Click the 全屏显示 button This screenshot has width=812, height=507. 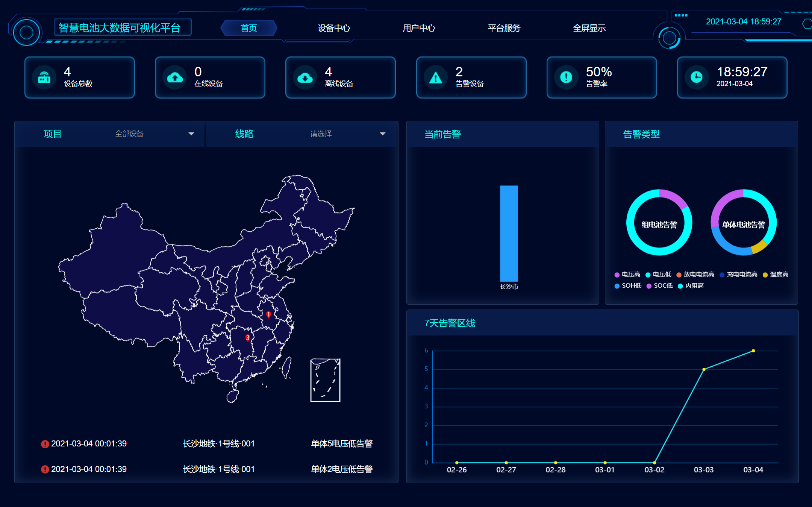coord(589,28)
